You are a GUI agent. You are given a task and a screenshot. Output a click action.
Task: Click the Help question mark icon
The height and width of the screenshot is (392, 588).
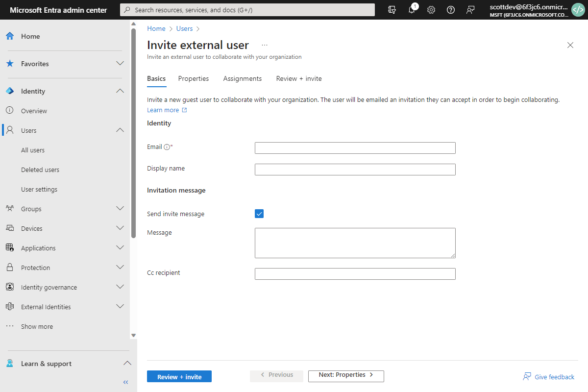pyautogui.click(x=451, y=10)
